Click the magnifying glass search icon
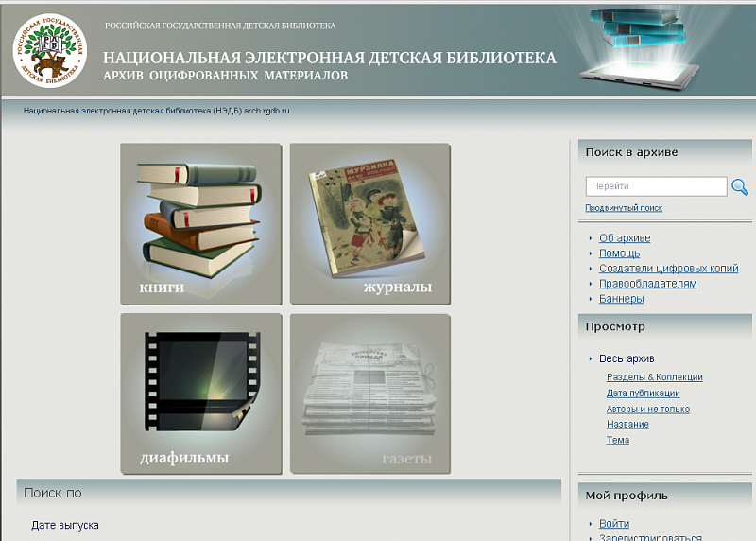 tap(740, 186)
